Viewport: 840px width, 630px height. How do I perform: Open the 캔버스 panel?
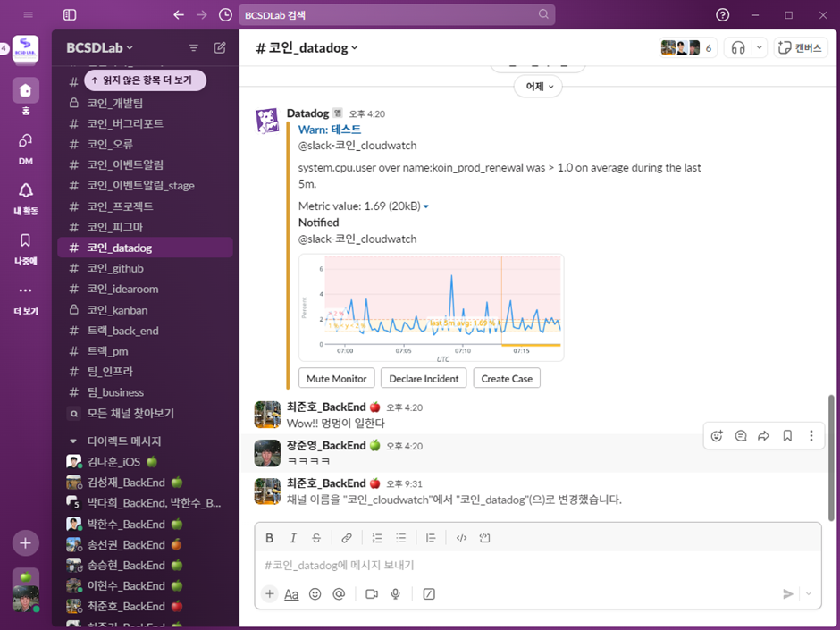800,47
